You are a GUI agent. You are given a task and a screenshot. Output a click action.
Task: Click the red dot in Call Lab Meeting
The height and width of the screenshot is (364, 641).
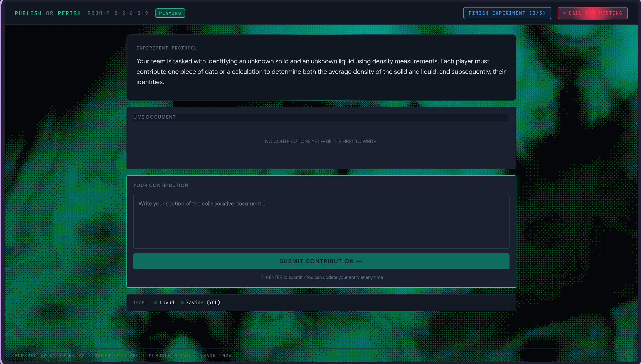[x=564, y=13]
